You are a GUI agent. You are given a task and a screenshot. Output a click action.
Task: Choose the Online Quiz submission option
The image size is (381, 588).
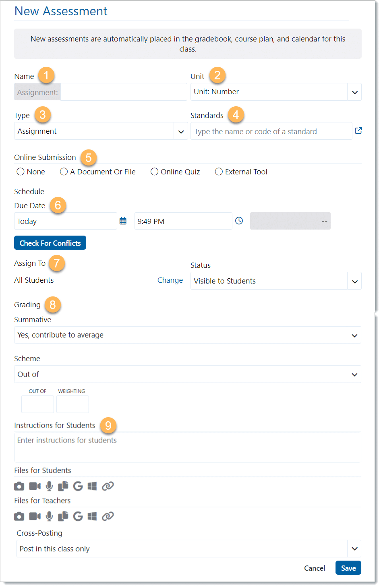[x=154, y=172]
